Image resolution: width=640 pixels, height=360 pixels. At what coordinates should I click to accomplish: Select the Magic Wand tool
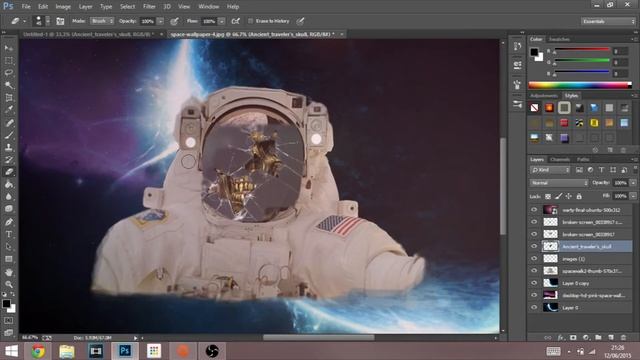[x=9, y=85]
